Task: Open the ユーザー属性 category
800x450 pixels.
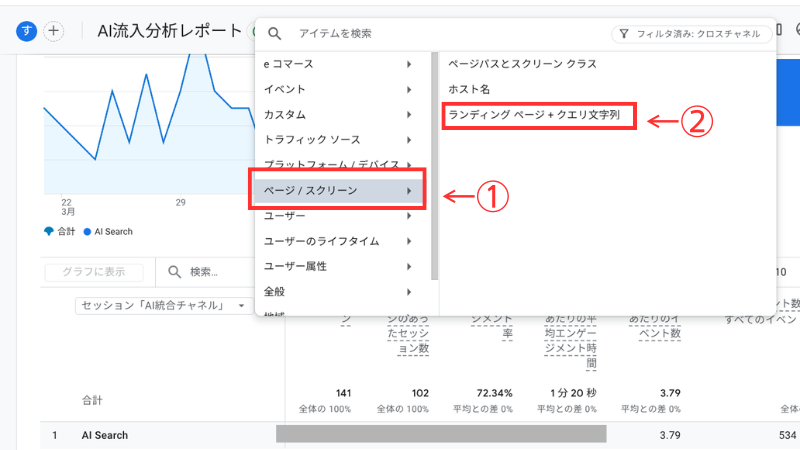Action: [340, 266]
